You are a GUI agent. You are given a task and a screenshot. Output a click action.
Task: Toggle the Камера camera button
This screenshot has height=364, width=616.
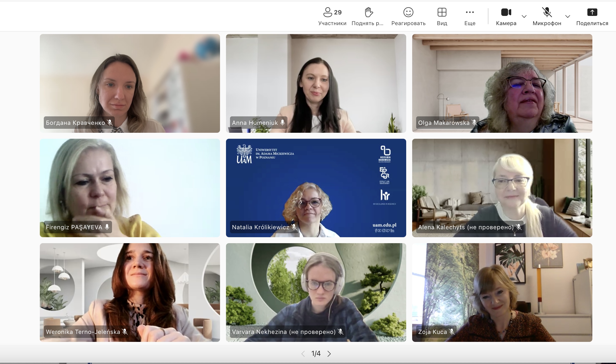click(506, 17)
